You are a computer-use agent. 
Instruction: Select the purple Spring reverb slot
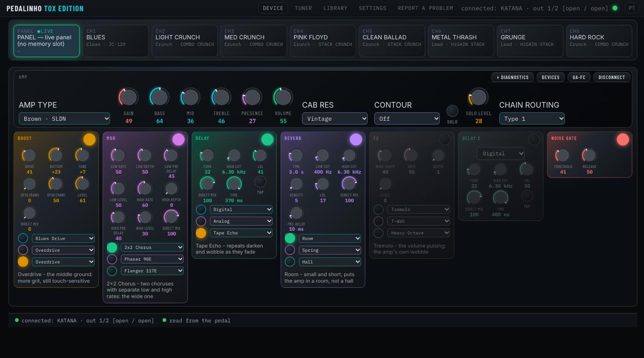coord(290,250)
